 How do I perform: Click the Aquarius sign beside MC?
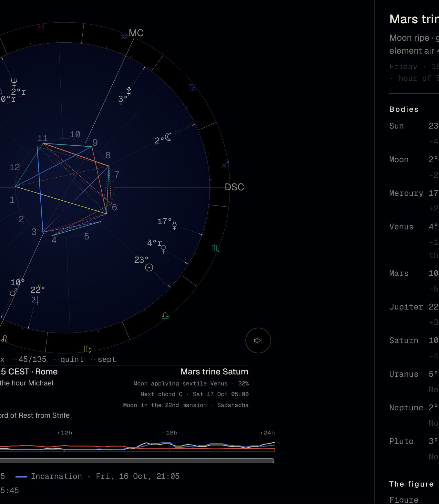pyautogui.click(x=124, y=37)
